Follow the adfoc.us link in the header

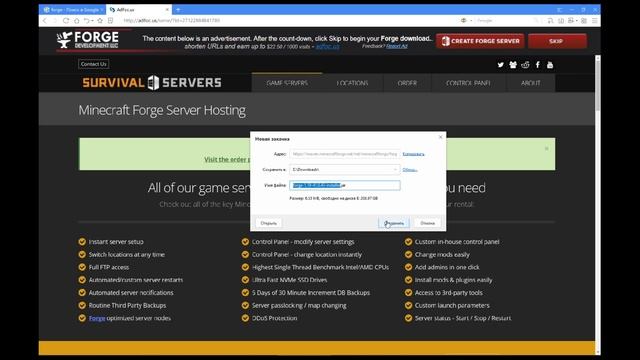tap(327, 47)
